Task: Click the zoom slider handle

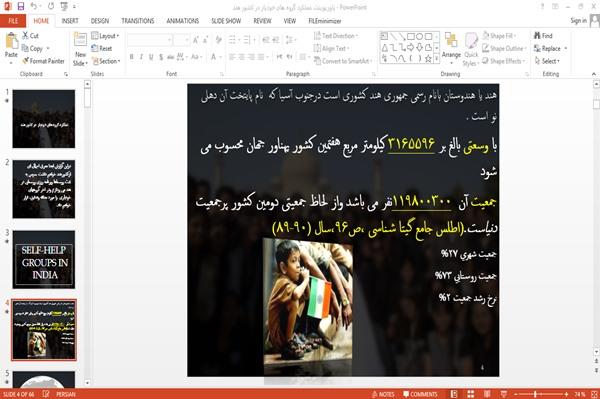Action: tap(535, 394)
